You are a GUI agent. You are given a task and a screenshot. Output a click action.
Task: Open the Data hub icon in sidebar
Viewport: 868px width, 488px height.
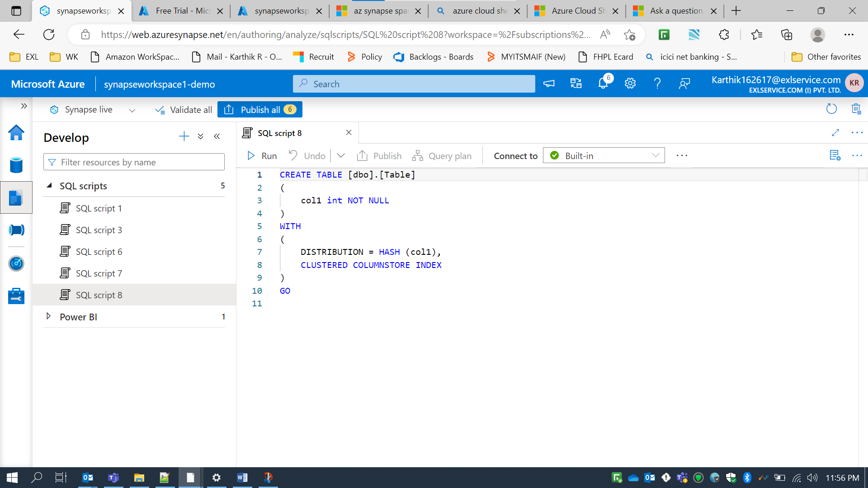coord(16,165)
